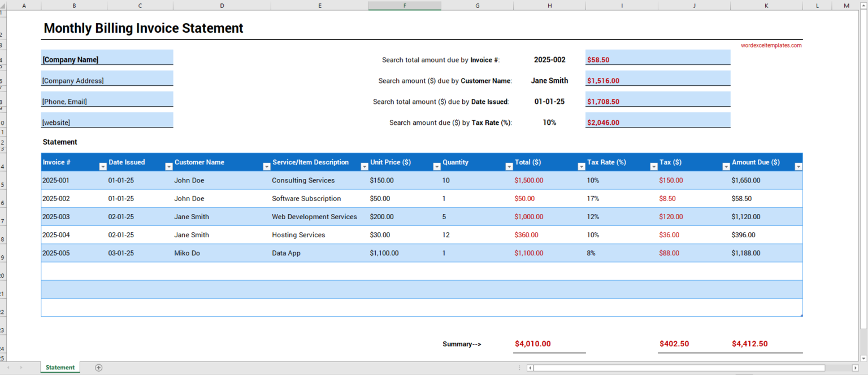This screenshot has height=375, width=868.
Task: Open the Date Issued filter dropdown
Action: pos(168,167)
